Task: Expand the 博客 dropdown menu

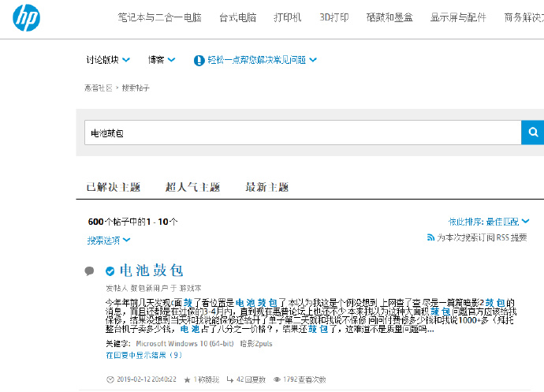Action: point(161,60)
